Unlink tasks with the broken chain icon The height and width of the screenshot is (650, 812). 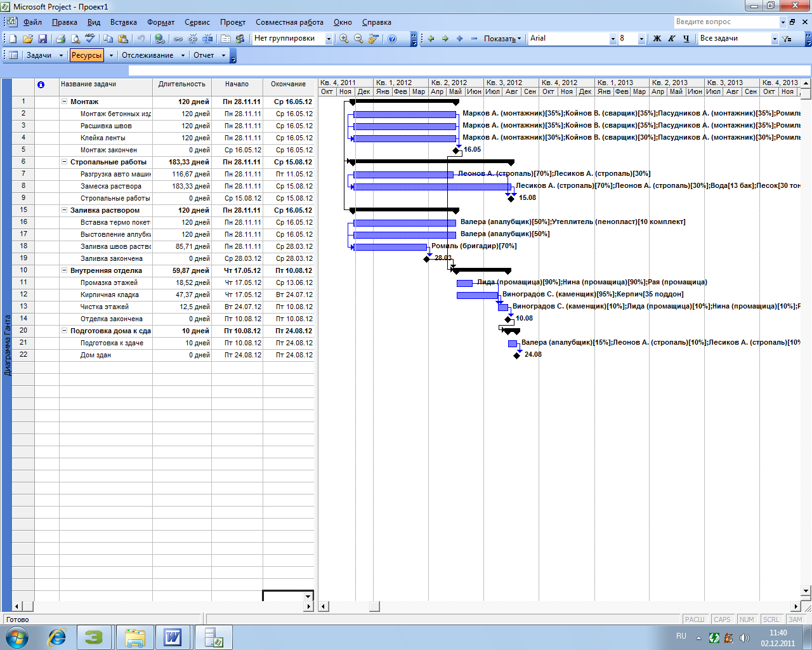193,39
